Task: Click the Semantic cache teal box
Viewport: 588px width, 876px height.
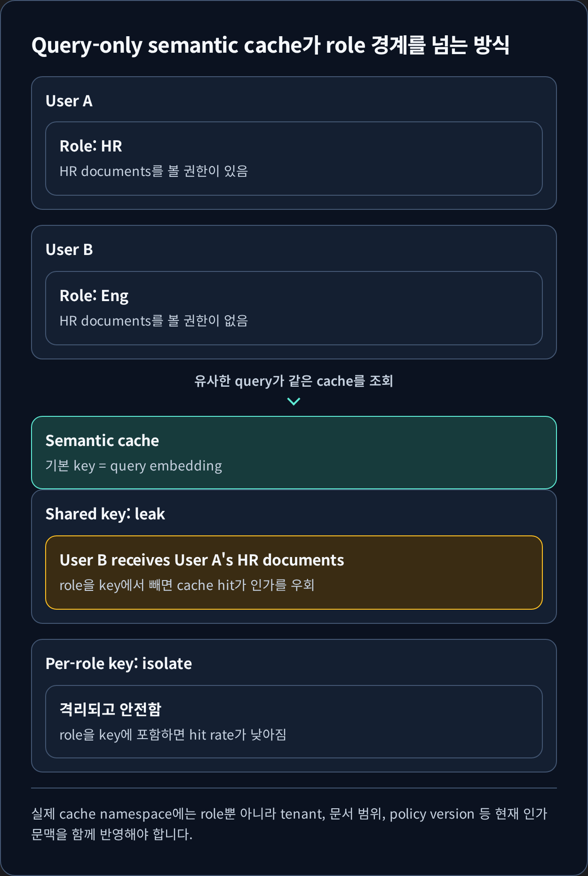Action: pyautogui.click(x=294, y=453)
